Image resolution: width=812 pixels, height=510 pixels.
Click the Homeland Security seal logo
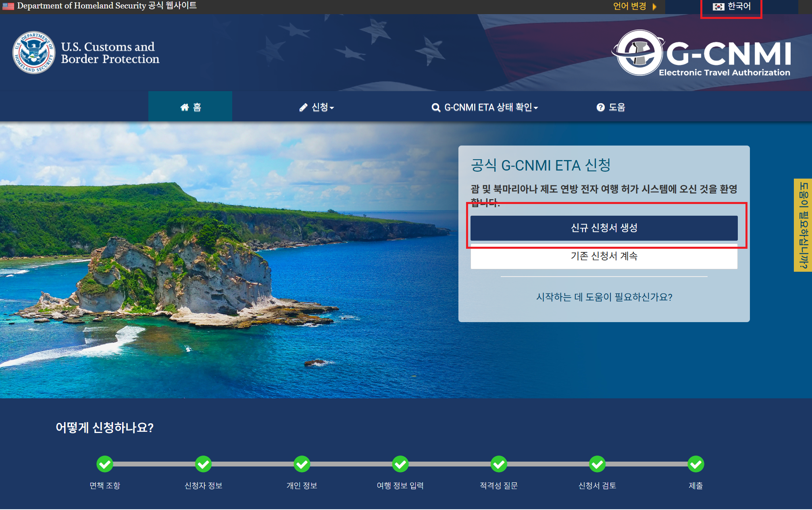click(33, 53)
